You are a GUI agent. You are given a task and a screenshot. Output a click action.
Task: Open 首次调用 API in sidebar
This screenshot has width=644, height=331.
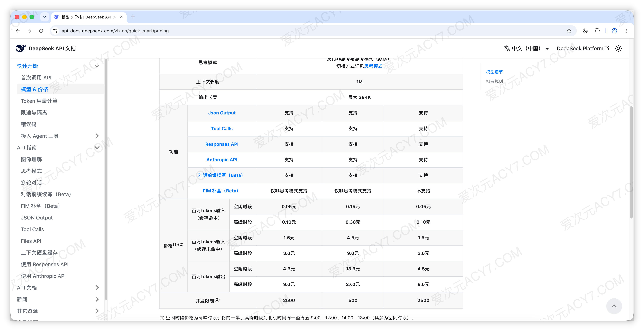(36, 78)
